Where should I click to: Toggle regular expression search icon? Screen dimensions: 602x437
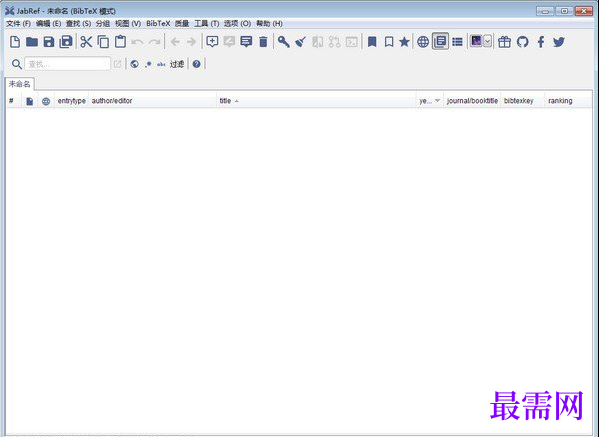pyautogui.click(x=148, y=64)
